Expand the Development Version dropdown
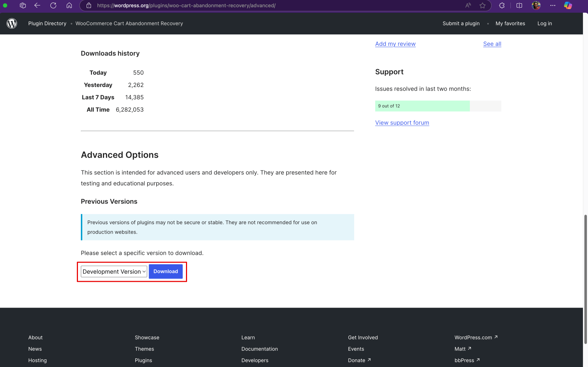Image resolution: width=588 pixels, height=367 pixels. tap(114, 272)
